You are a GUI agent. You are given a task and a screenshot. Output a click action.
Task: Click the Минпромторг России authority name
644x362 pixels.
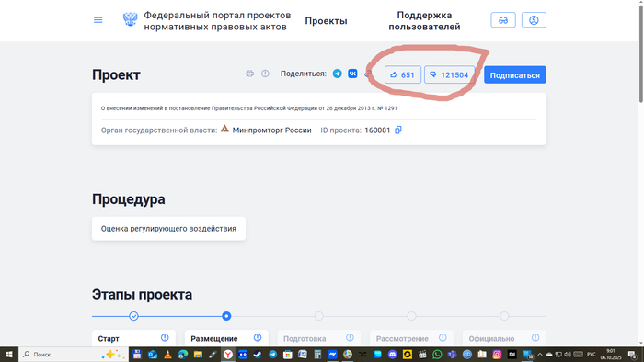tap(272, 130)
